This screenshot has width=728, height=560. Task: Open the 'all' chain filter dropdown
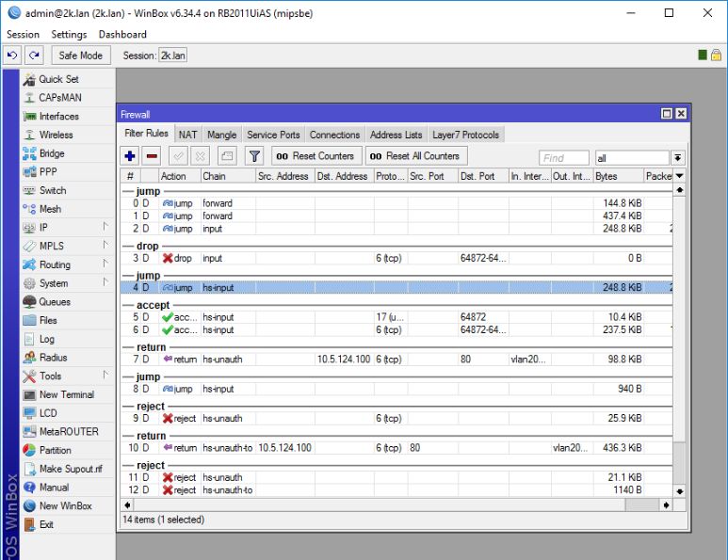(677, 158)
